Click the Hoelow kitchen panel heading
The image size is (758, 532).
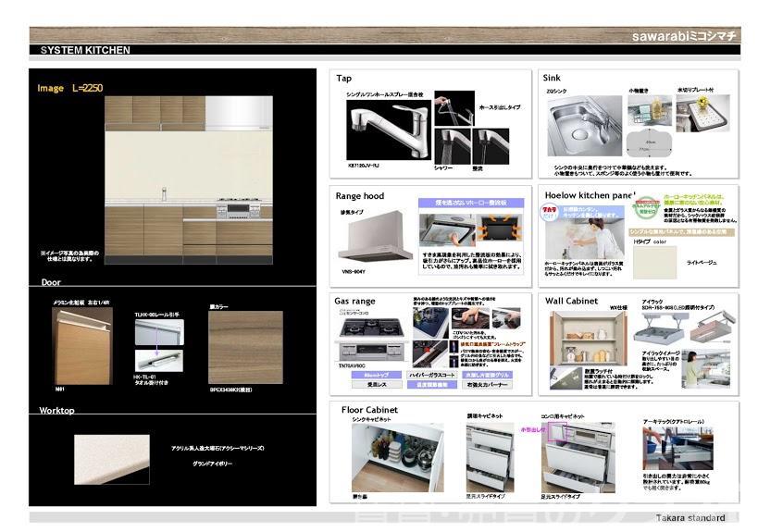click(x=590, y=196)
